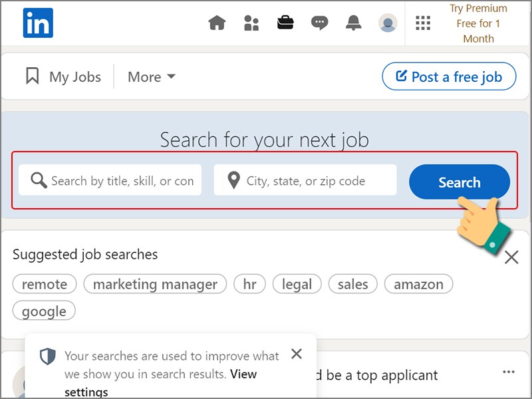Select the marketing manager suggestion chip
The height and width of the screenshot is (399, 532).
coord(155,284)
